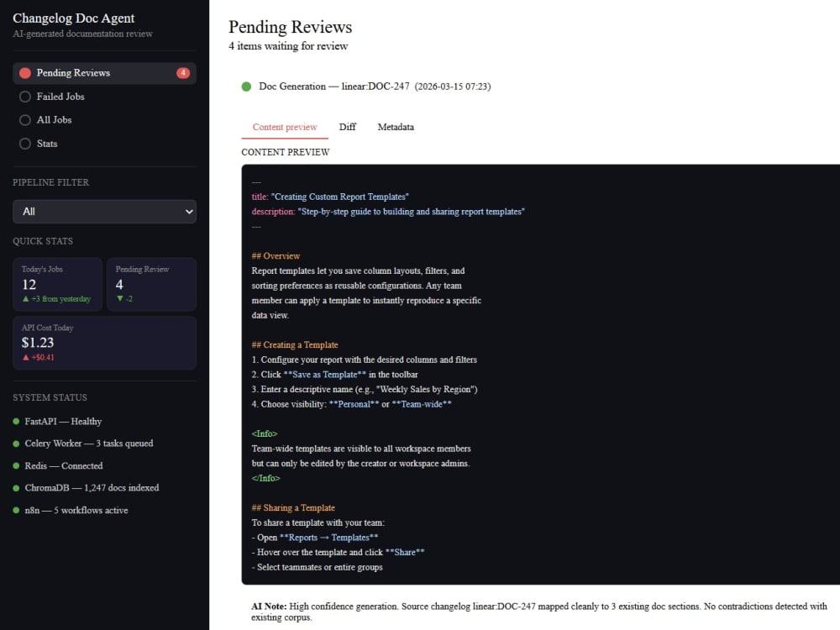Click the opening <Info> tag

click(x=265, y=434)
